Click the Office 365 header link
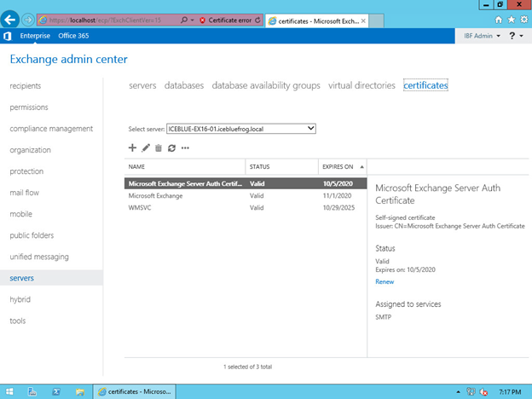 [x=73, y=36]
